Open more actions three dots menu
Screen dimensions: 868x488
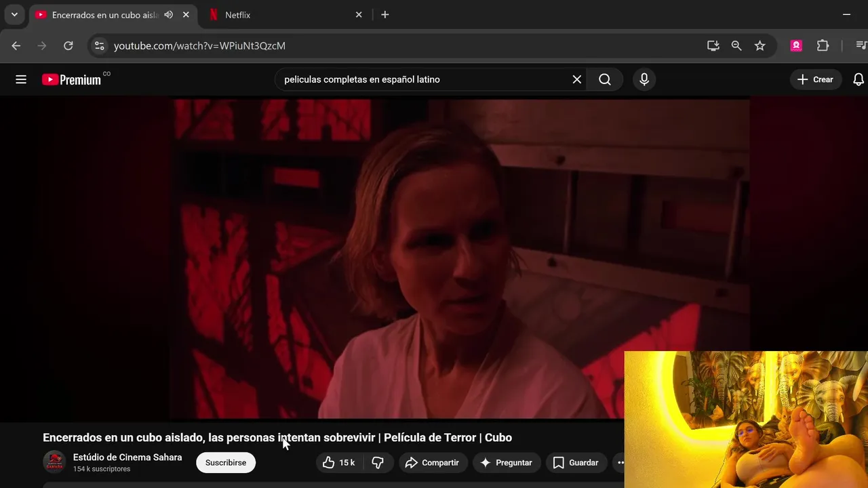click(620, 463)
